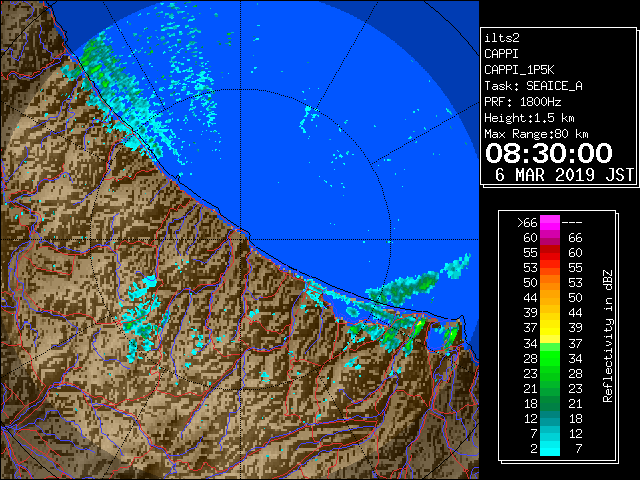Click the 'Height:1.5 km' text
Image resolution: width=640 pixels, height=480 pixels.
tap(529, 118)
